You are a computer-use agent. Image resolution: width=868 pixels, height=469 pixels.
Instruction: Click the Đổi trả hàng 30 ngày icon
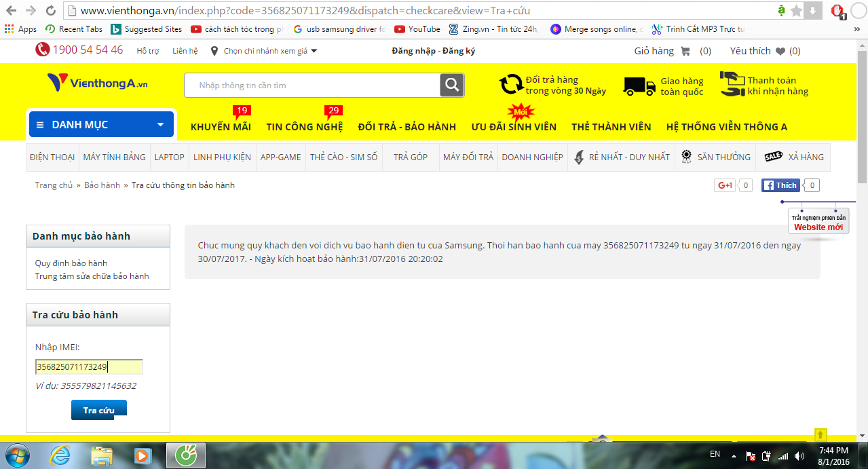click(511, 85)
